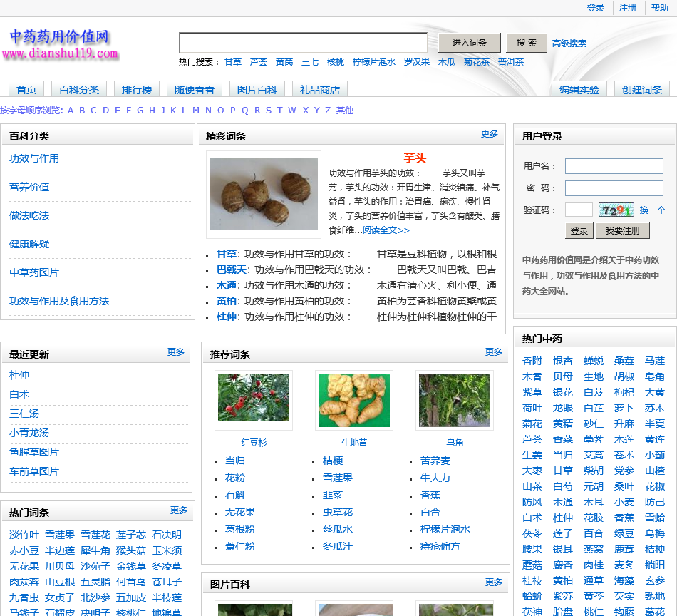Go to the 首页 tab
The height and width of the screenshot is (616, 677).
(x=26, y=89)
